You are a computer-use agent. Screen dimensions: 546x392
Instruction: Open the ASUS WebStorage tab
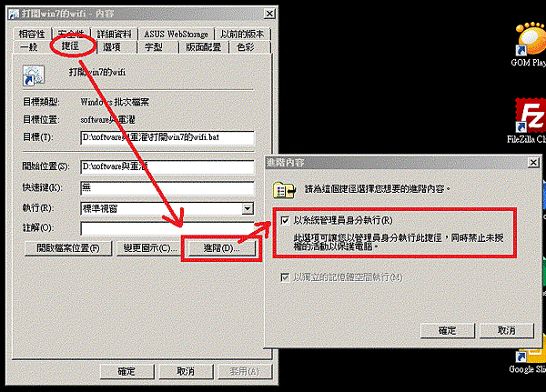click(x=176, y=35)
